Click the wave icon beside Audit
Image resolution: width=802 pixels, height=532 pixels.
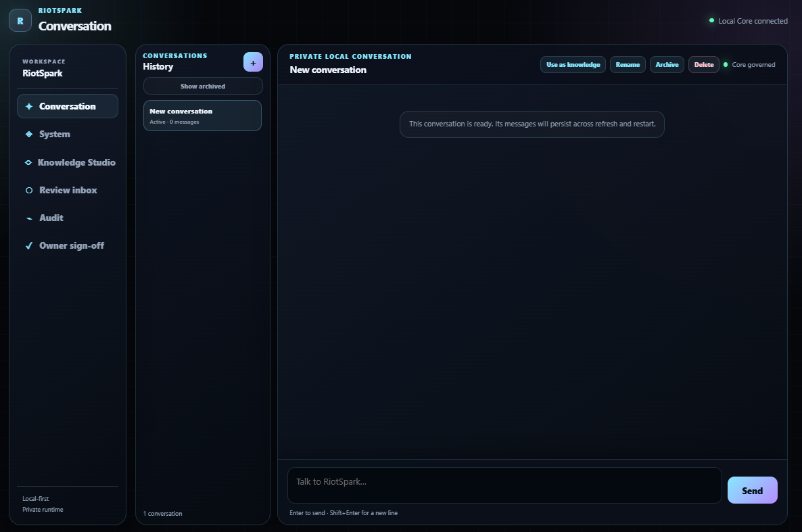29,218
